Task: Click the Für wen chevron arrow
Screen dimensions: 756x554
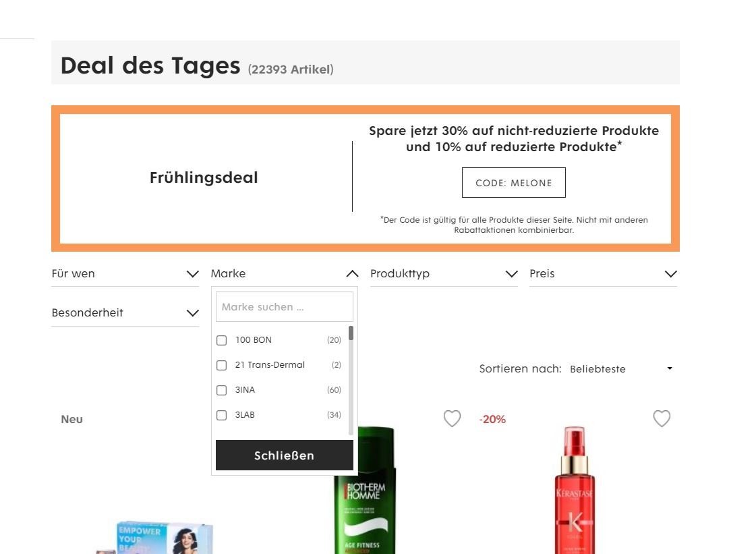Action: [x=193, y=273]
